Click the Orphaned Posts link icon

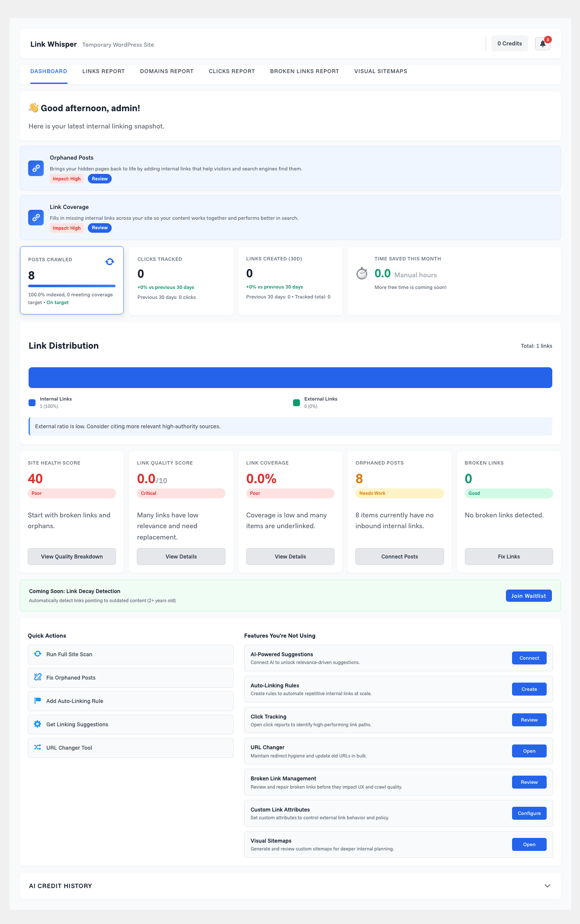(36, 168)
